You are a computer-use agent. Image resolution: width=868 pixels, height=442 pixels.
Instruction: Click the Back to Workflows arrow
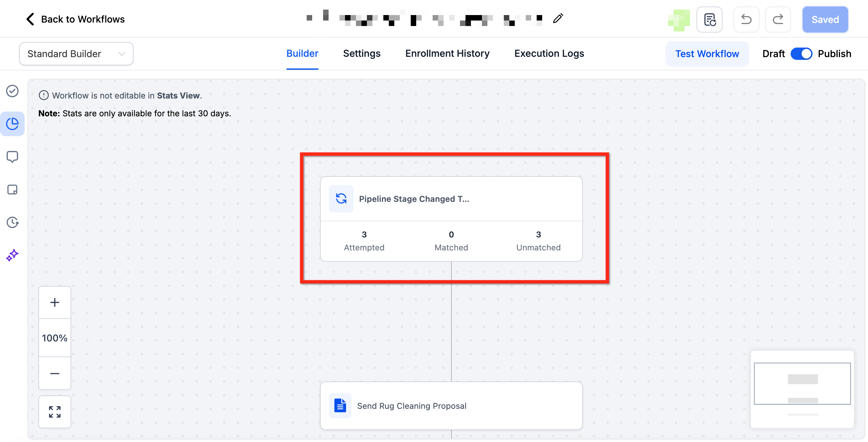tap(30, 19)
